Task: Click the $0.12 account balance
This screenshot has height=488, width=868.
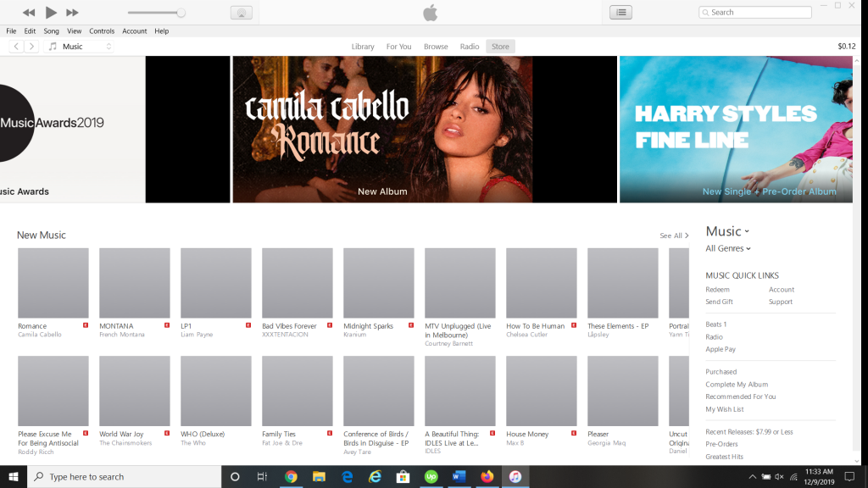Action: [847, 47]
